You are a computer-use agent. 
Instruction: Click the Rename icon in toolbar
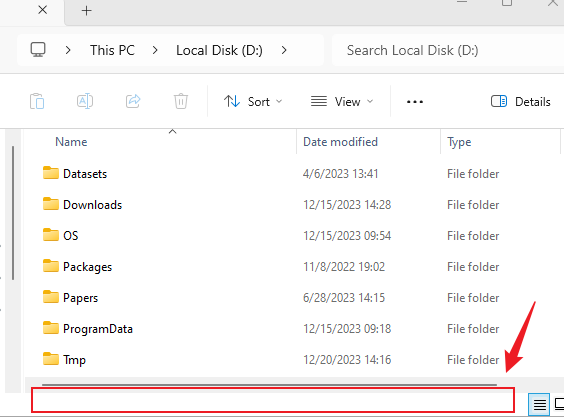(x=85, y=101)
